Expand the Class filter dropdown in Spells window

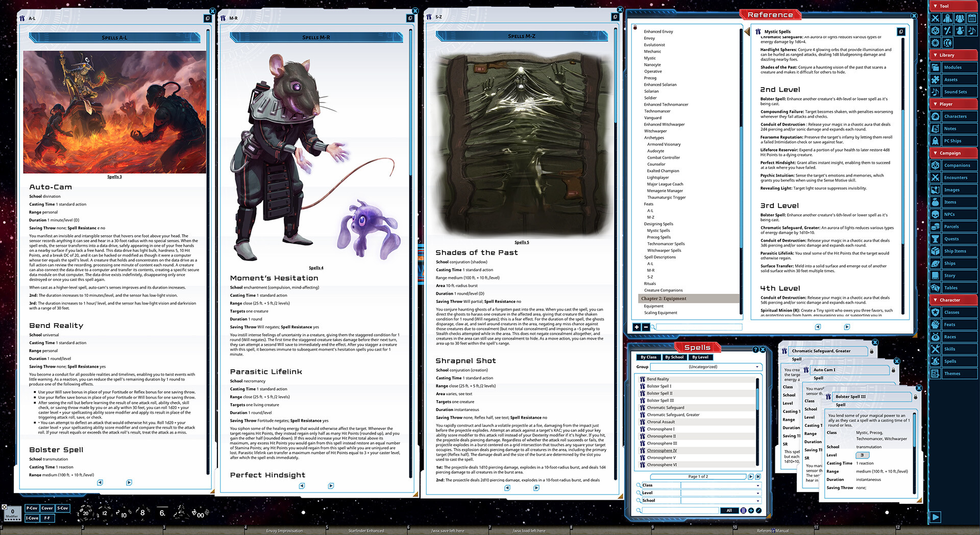(x=721, y=485)
